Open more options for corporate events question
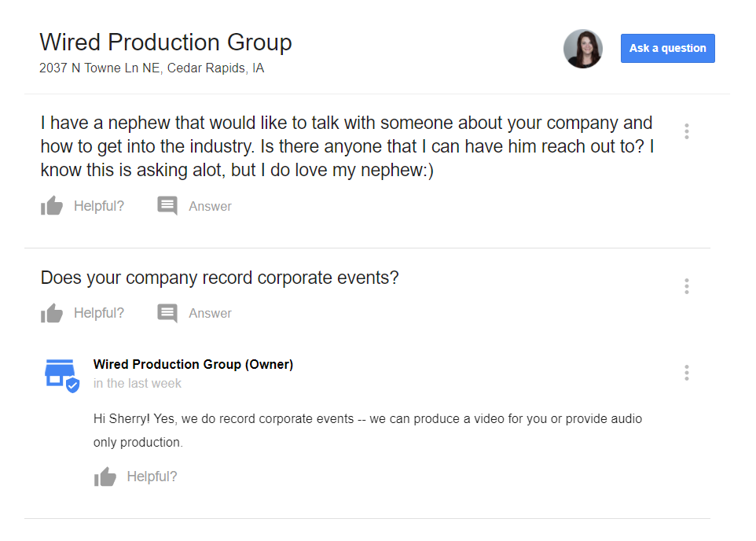This screenshot has width=756, height=541. [687, 286]
